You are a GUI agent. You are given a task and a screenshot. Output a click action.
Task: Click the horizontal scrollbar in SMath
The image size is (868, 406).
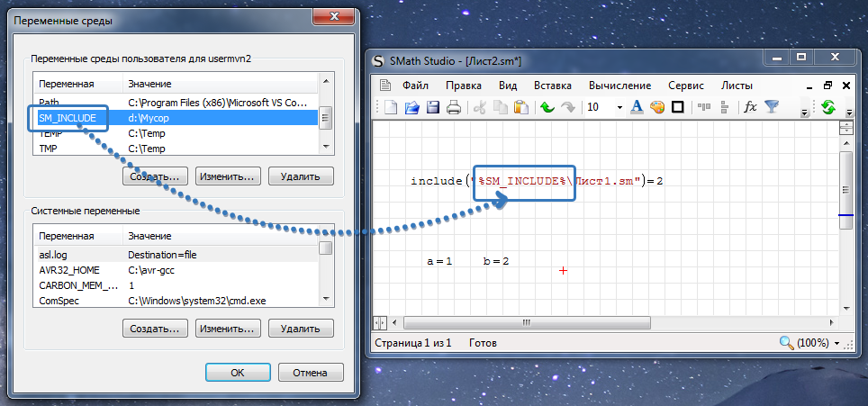(x=612, y=322)
